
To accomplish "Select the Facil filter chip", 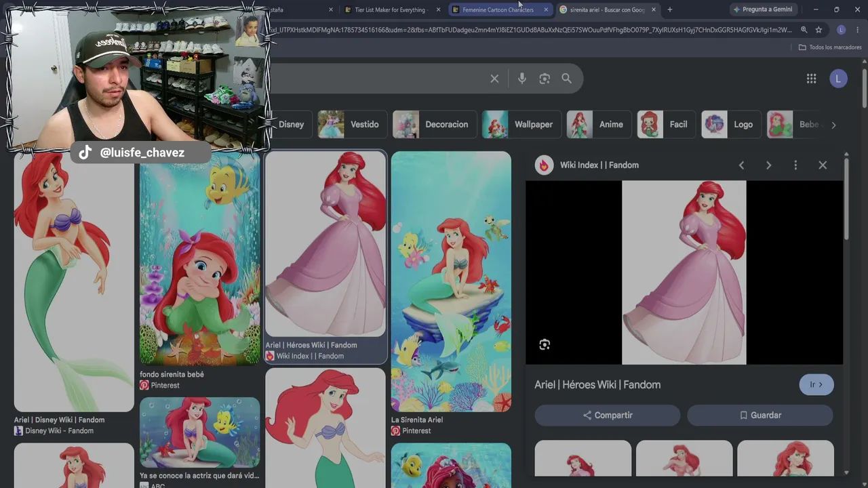I will point(667,125).
